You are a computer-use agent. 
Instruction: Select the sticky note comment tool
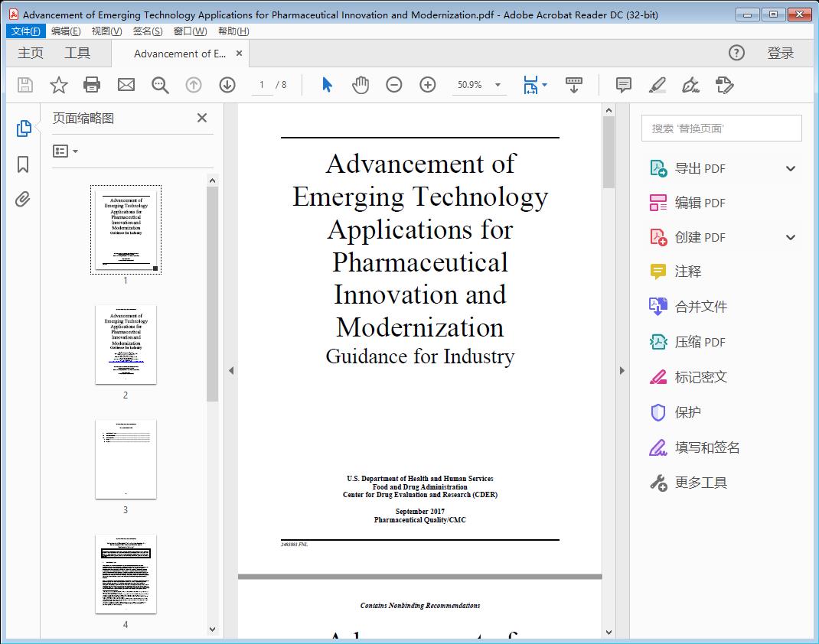coord(624,85)
